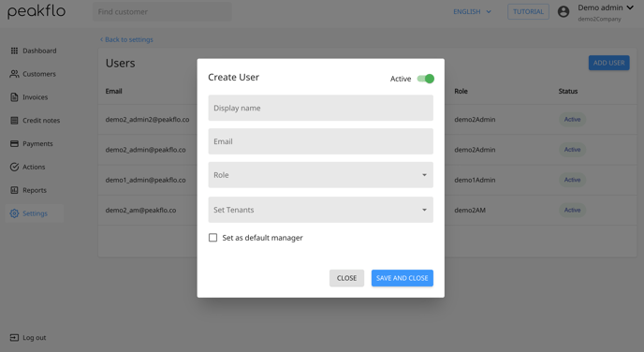The image size is (644, 352).
Task: Follow the Back to settings link
Action: pyautogui.click(x=126, y=39)
